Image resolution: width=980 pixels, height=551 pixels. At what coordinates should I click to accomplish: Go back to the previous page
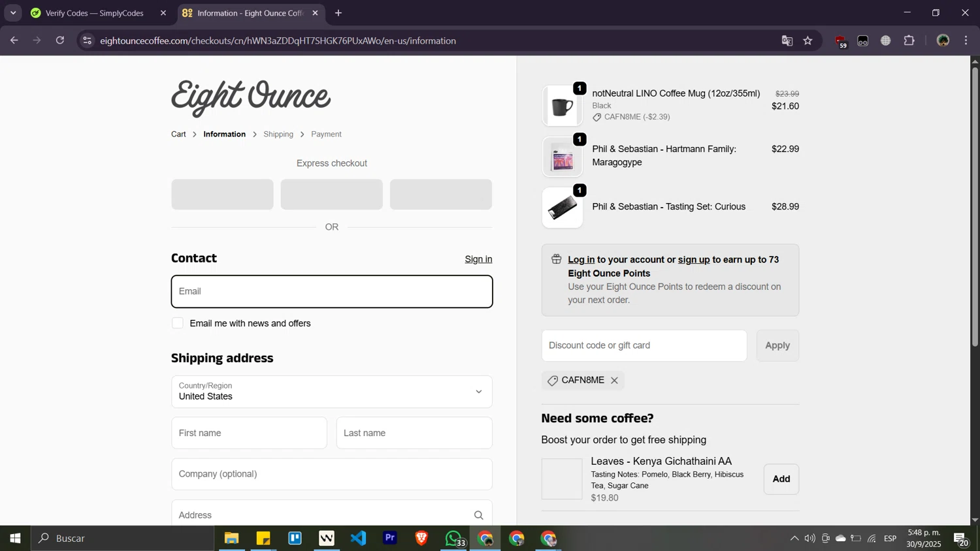[14, 40]
